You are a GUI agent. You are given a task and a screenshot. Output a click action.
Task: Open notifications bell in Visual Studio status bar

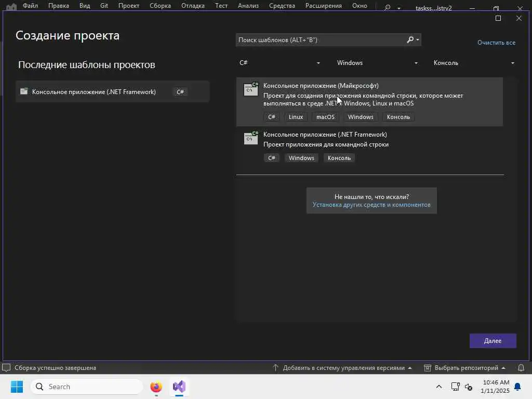pos(521,367)
